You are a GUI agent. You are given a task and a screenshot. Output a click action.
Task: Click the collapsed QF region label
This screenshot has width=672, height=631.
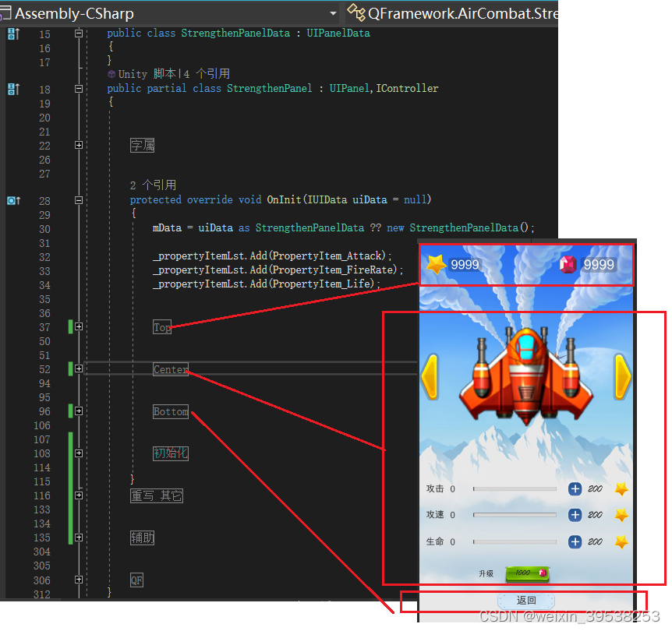click(136, 580)
